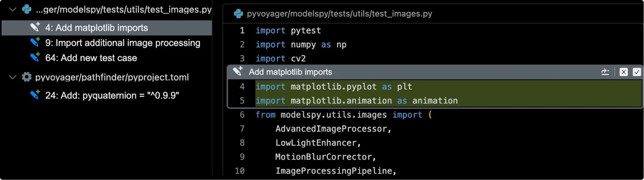This screenshot has height=180, width=644.
Task: Click the edit icon beside '9: Import additional image processing'
Action: click(35, 42)
